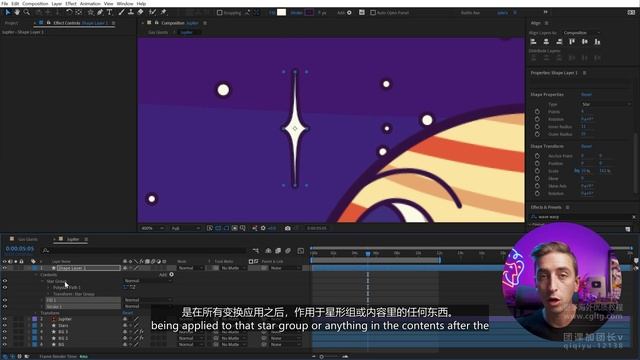Open the Animation menu

point(90,3)
